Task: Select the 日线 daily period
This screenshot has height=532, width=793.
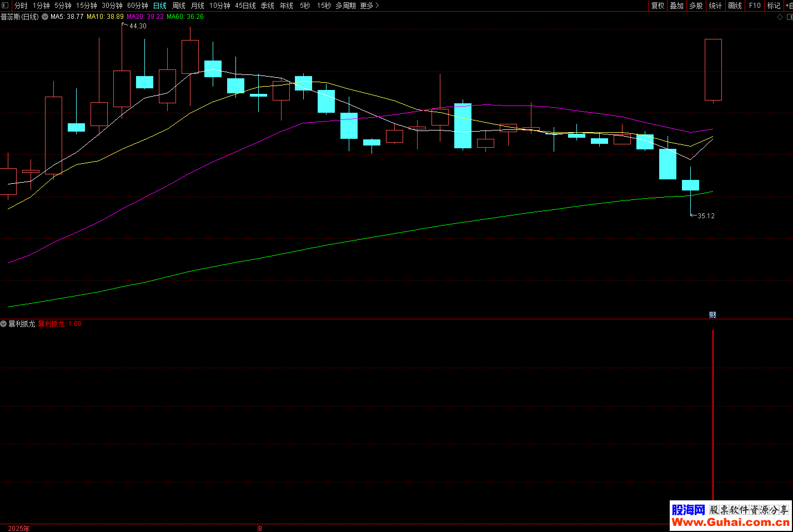Action: tap(160, 6)
